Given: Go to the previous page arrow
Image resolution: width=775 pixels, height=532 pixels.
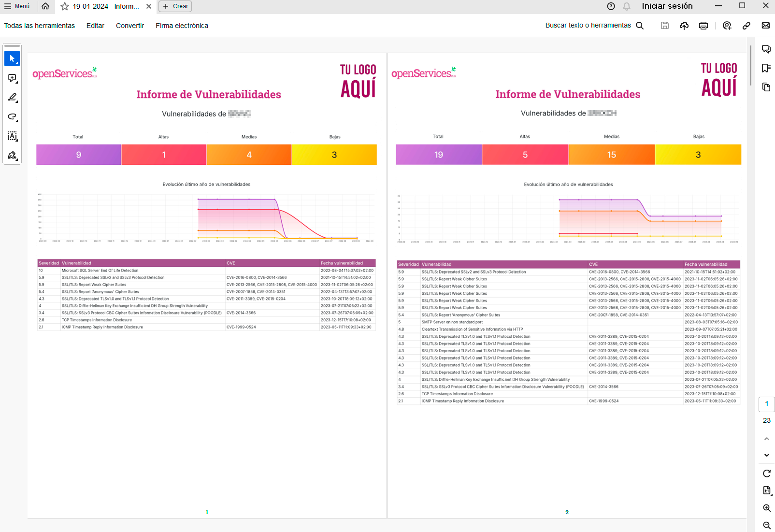Looking at the screenshot, I should (x=767, y=439).
